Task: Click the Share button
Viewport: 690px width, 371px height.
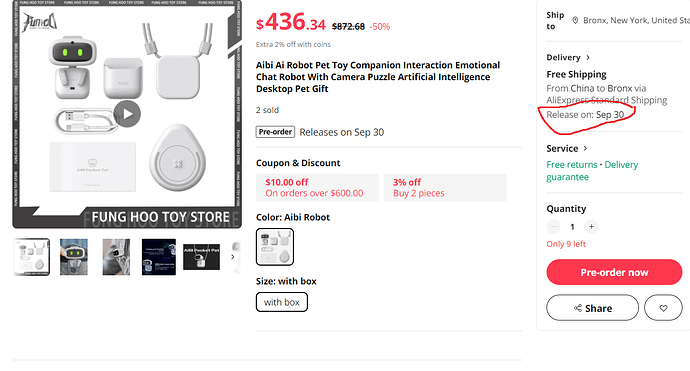Action: pyautogui.click(x=592, y=308)
